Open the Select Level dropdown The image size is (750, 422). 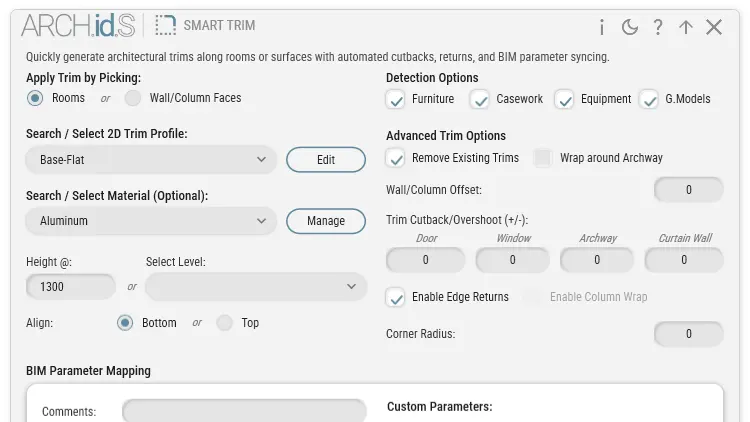(256, 287)
